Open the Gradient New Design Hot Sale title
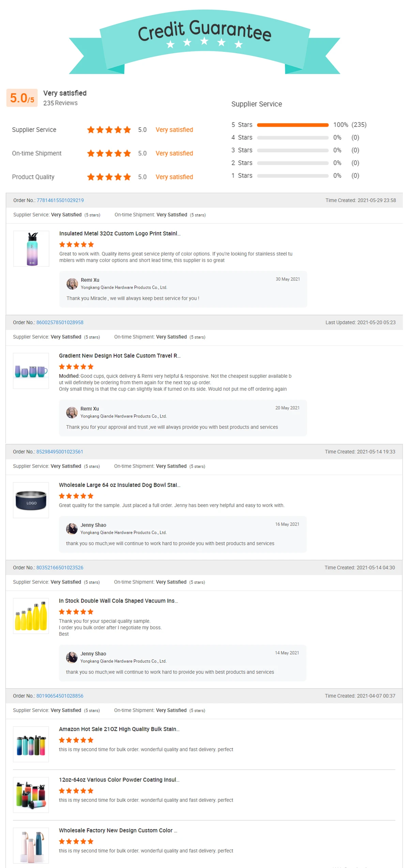This screenshot has width=409, height=868. pos(120,355)
